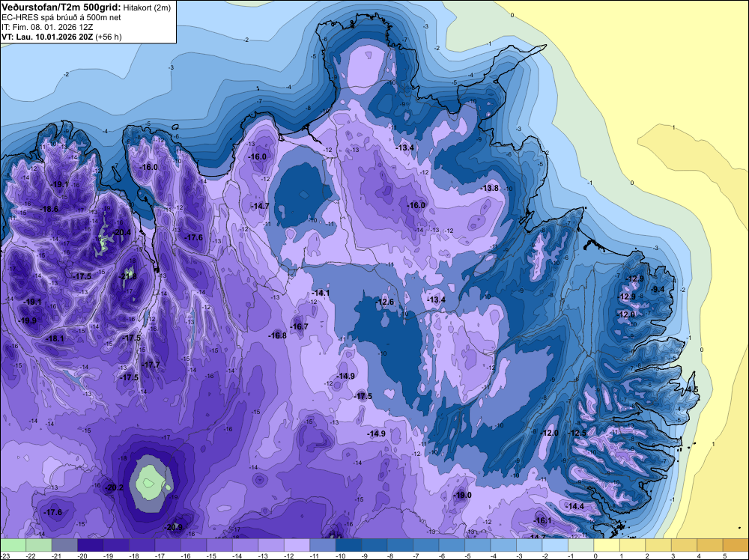Click the 'EC-HRES spá brúuð á 500m net' line
749x560 pixels.
coord(61,17)
